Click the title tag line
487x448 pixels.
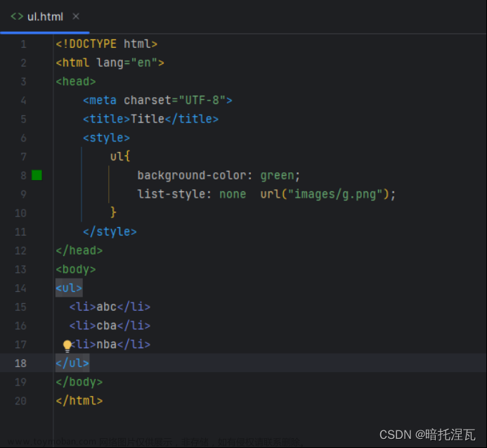coord(150,119)
